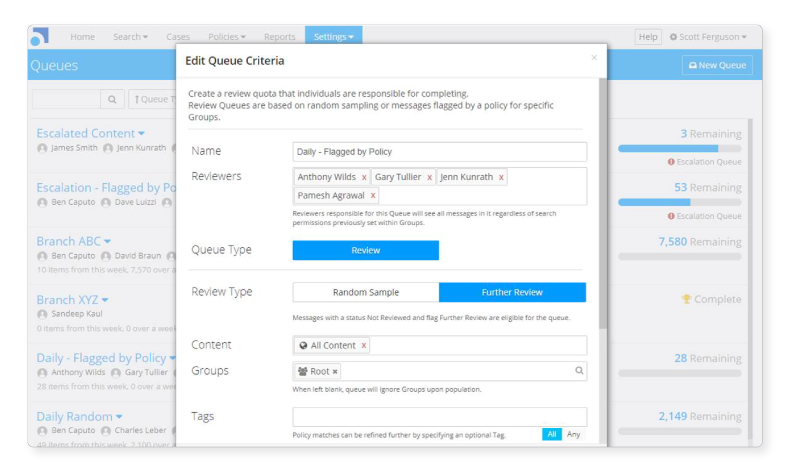Expand the Escalated Content queue menu

tap(141, 134)
